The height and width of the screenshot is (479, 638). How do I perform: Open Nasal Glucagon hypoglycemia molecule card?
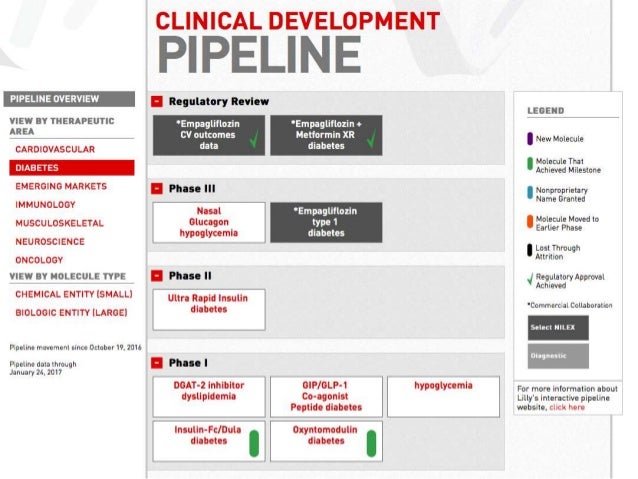(x=209, y=222)
